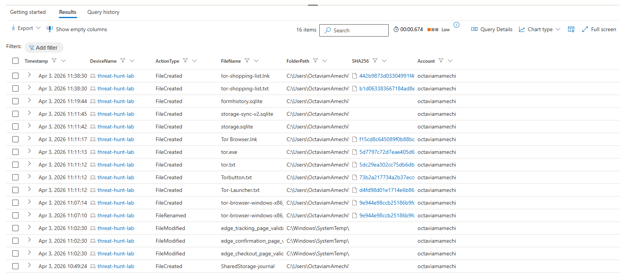Check the tor.exe row checkbox
Viewport: 644px width, 280px height.
point(15,152)
